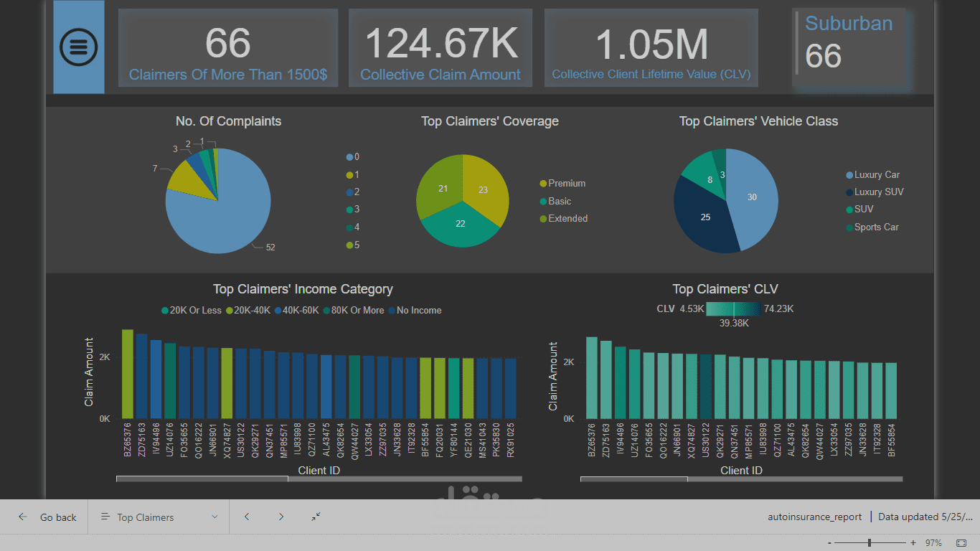Click the Income Category chart horizontal scrollbar

pyautogui.click(x=202, y=479)
